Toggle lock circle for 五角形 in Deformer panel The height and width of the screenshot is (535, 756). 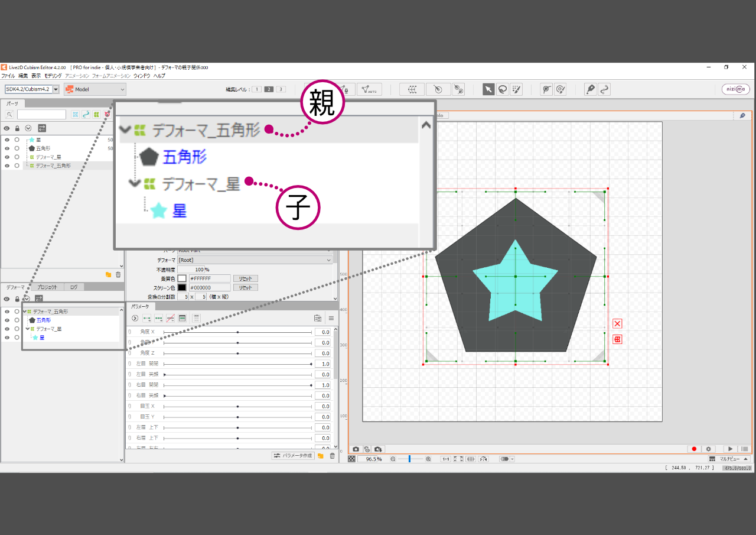(17, 320)
